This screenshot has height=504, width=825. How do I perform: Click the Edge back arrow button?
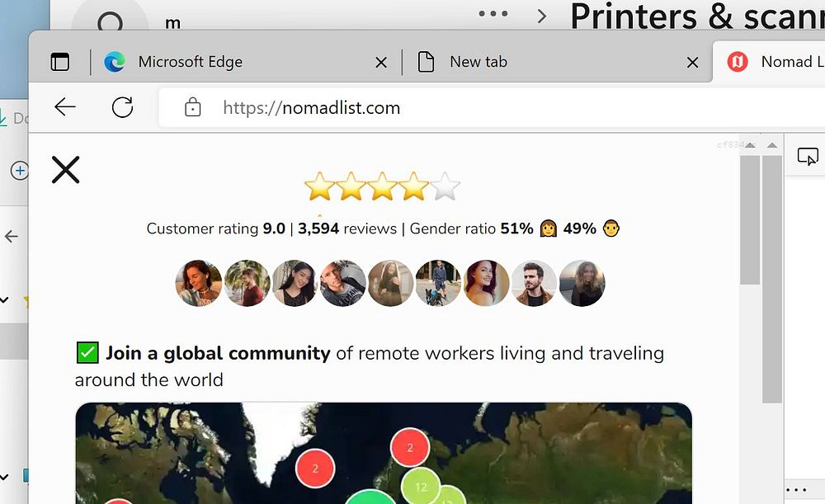65,107
